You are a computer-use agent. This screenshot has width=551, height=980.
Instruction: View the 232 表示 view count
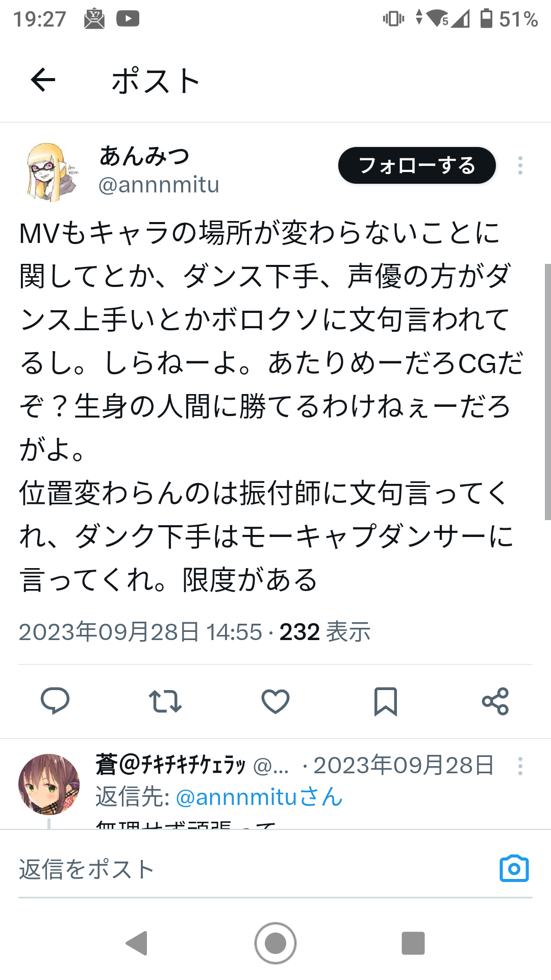point(325,632)
